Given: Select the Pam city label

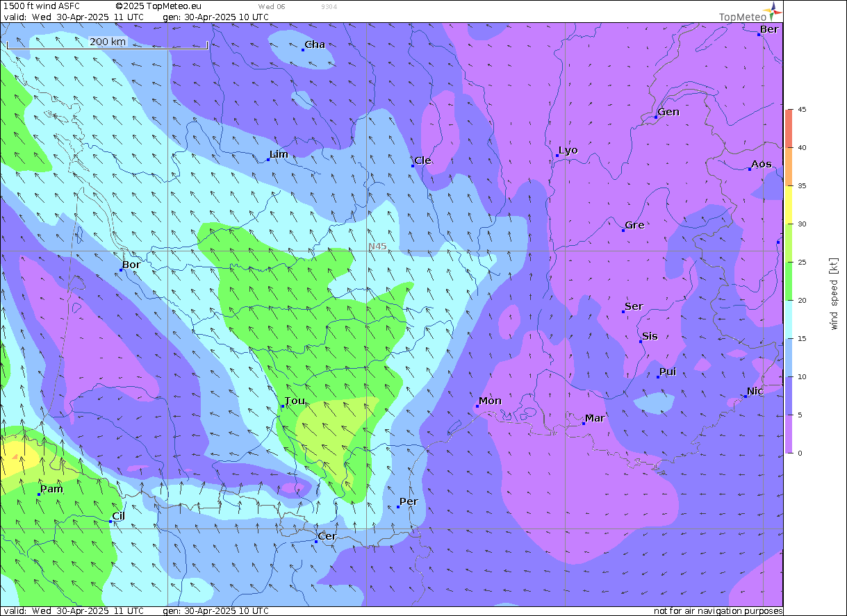Looking at the screenshot, I should pos(52,489).
